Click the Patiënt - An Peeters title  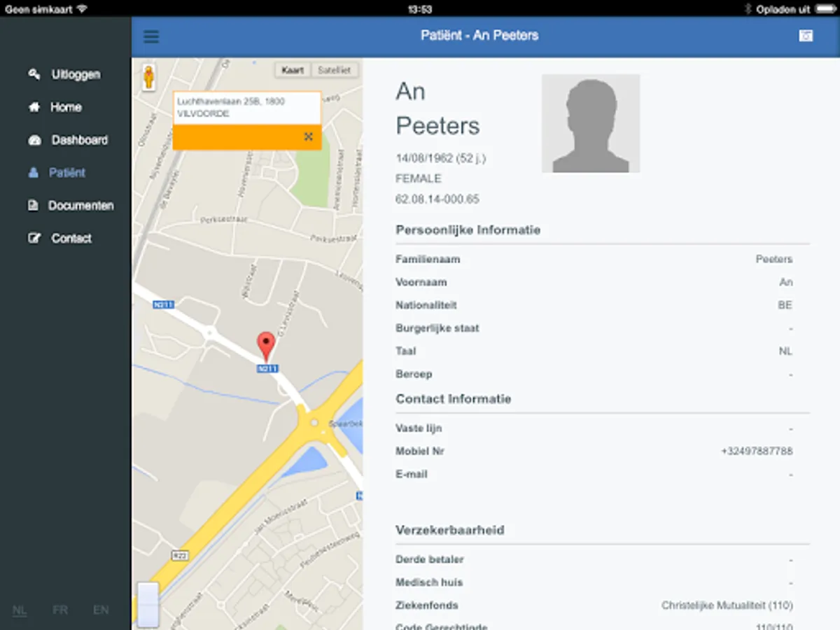click(479, 36)
